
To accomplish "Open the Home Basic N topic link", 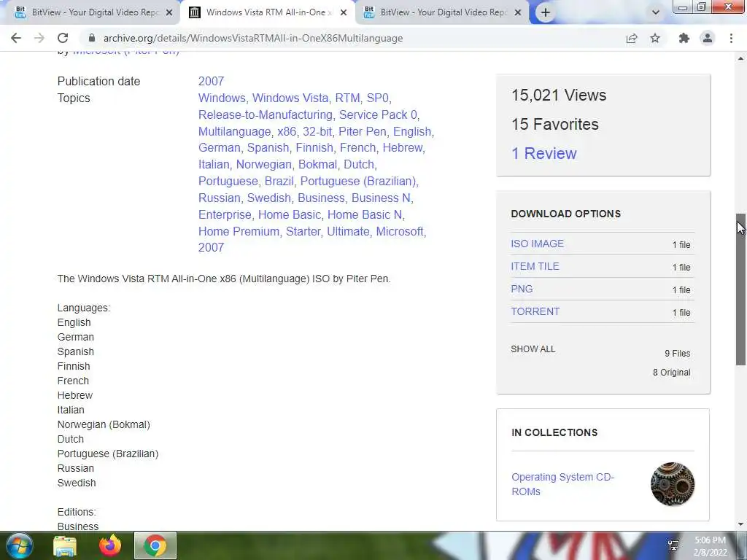I will pyautogui.click(x=365, y=215).
